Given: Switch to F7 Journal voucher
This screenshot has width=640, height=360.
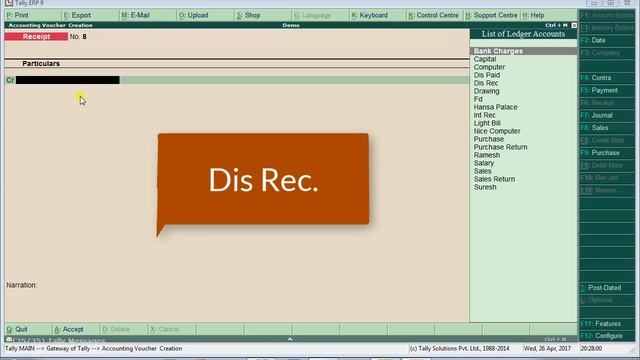Looking at the screenshot, I should [607, 115].
